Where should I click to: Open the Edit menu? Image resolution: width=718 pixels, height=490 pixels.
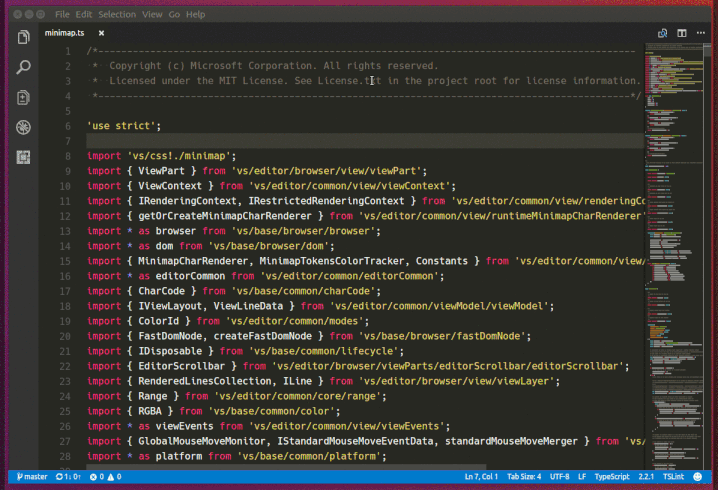[x=84, y=15]
